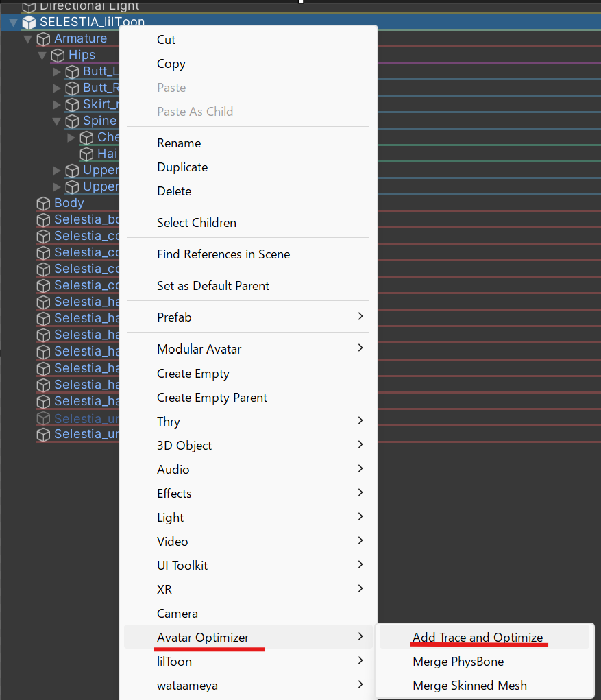Select the Armature object in hierarchy
The image size is (601, 700).
tap(81, 38)
